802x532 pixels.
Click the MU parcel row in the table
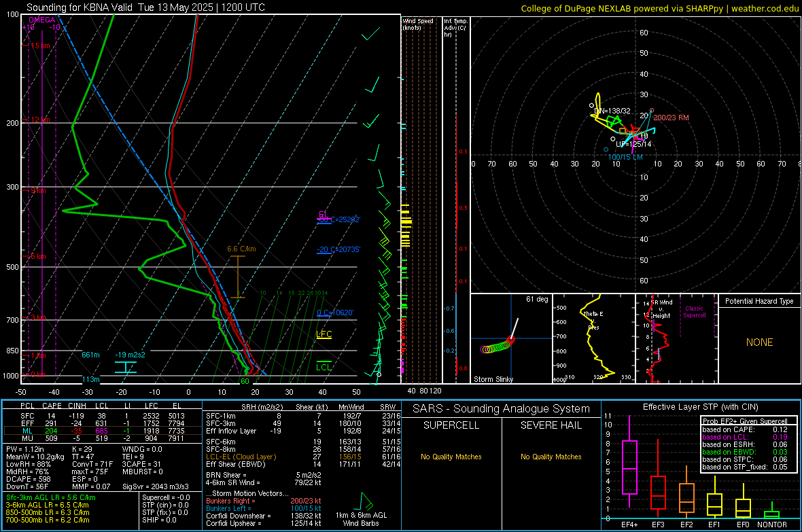coord(103,438)
